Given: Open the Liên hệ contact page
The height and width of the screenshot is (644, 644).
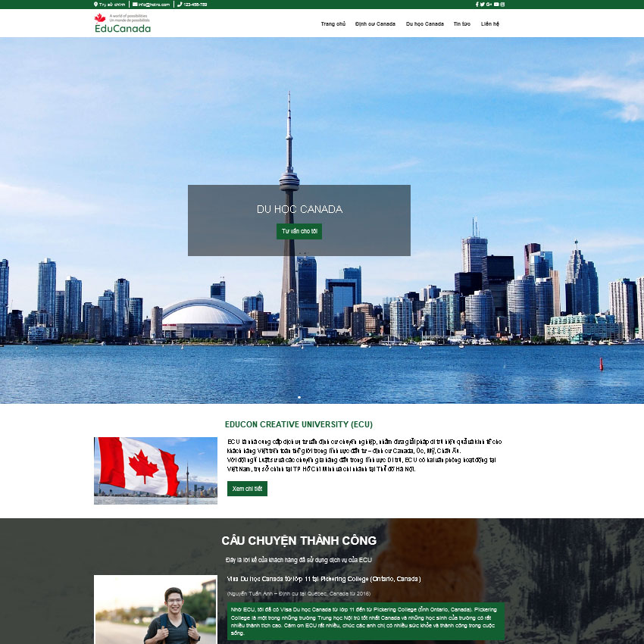Looking at the screenshot, I should 490,24.
